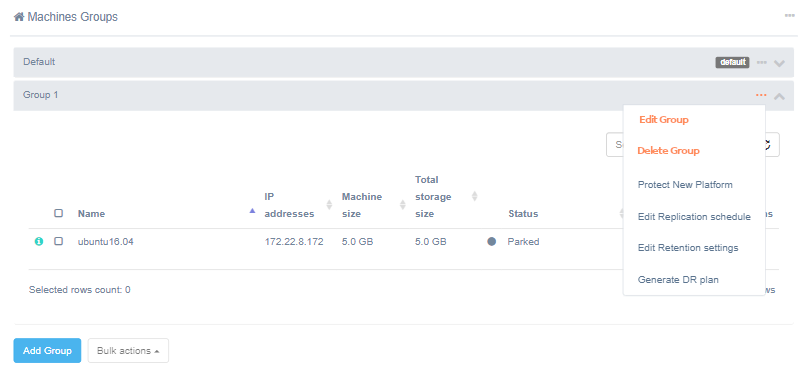Click the IP address 172.22.8.172
The height and width of the screenshot is (377, 807).
point(294,241)
